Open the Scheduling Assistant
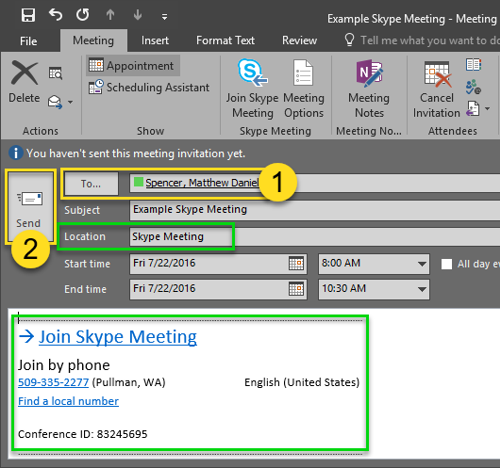Image resolution: width=500 pixels, height=468 pixels. point(149,87)
